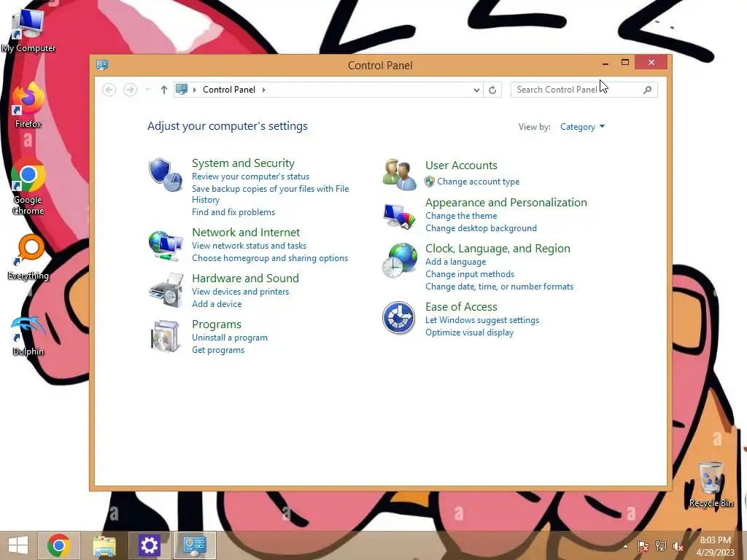Click the Control Panel title bar icon

[102, 65]
